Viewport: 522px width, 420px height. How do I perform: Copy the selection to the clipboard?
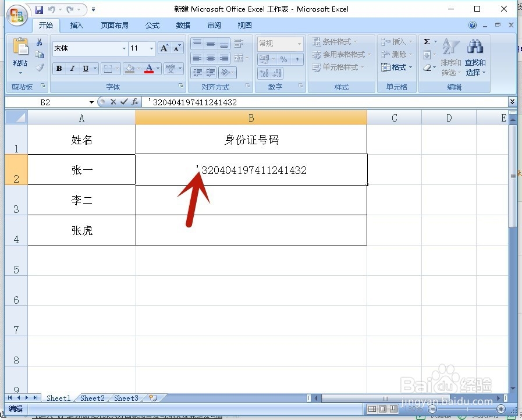point(40,54)
